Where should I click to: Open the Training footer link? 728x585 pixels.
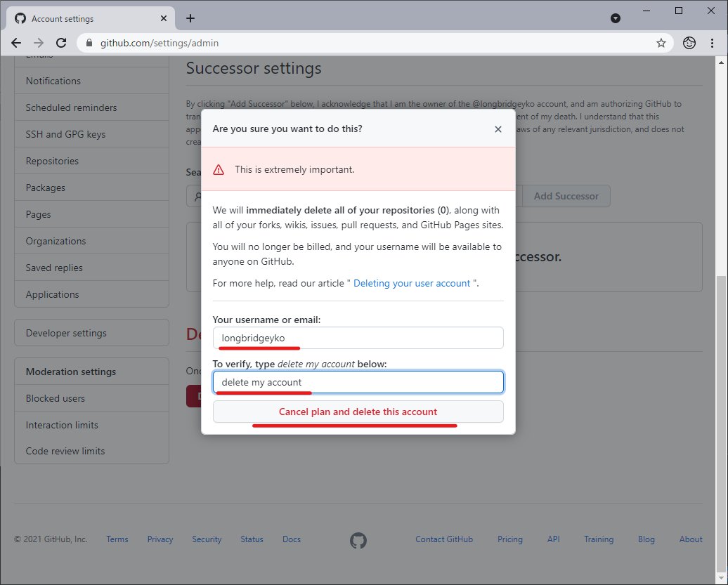pyautogui.click(x=599, y=539)
